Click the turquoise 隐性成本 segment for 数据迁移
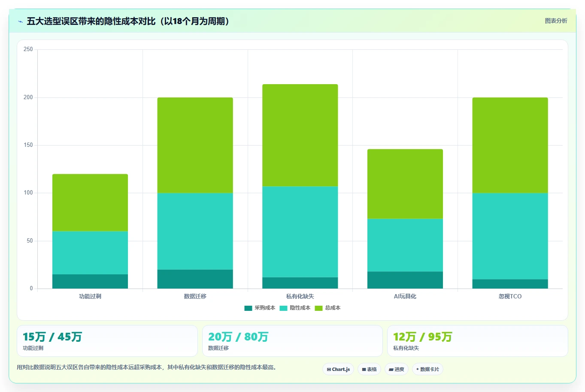Screen dimensions: 585x392 point(195,231)
